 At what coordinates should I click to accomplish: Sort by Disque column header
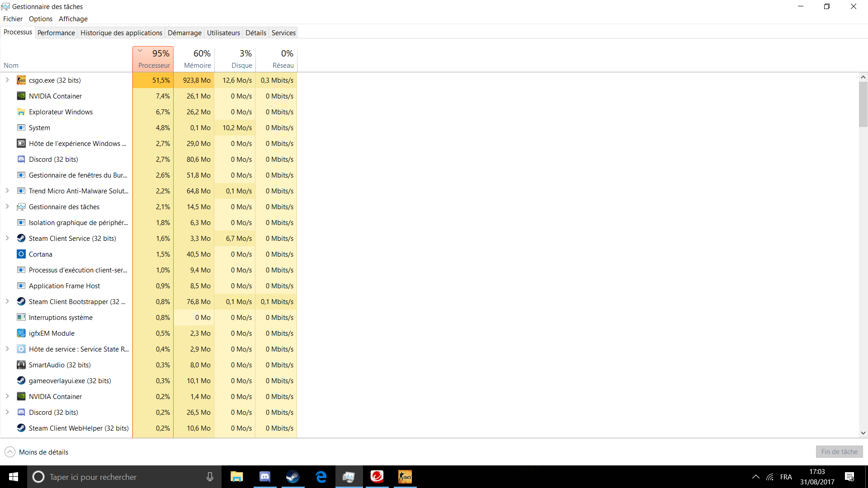click(x=235, y=59)
